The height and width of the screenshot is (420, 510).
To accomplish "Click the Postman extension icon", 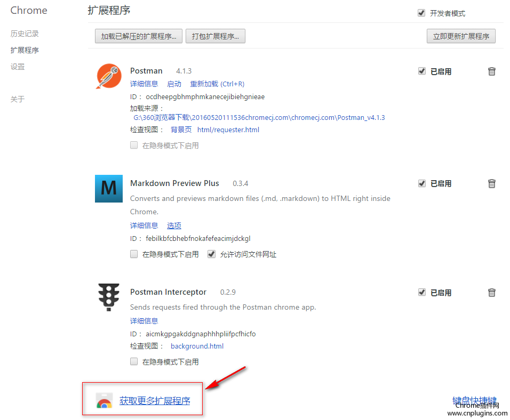I will [x=109, y=76].
